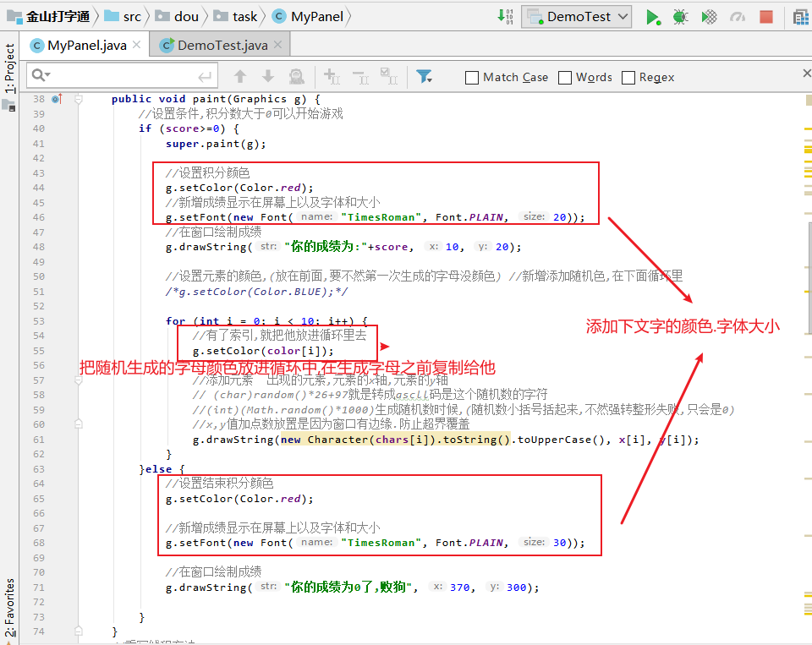The height and width of the screenshot is (645, 812).
Task: Enable the Regex checkbox
Action: pos(628,78)
